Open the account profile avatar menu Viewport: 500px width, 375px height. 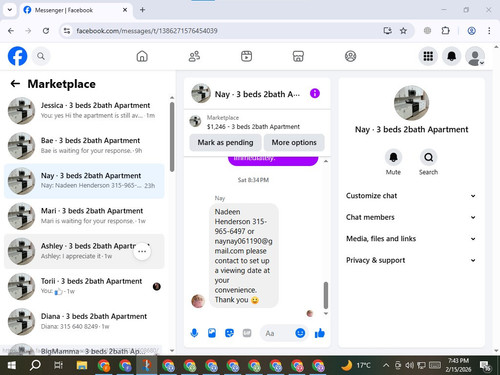(475, 56)
